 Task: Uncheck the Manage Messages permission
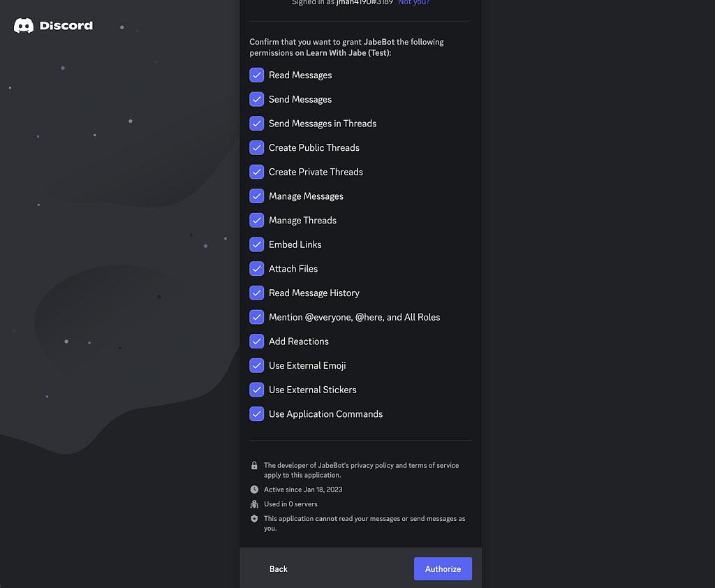point(257,196)
